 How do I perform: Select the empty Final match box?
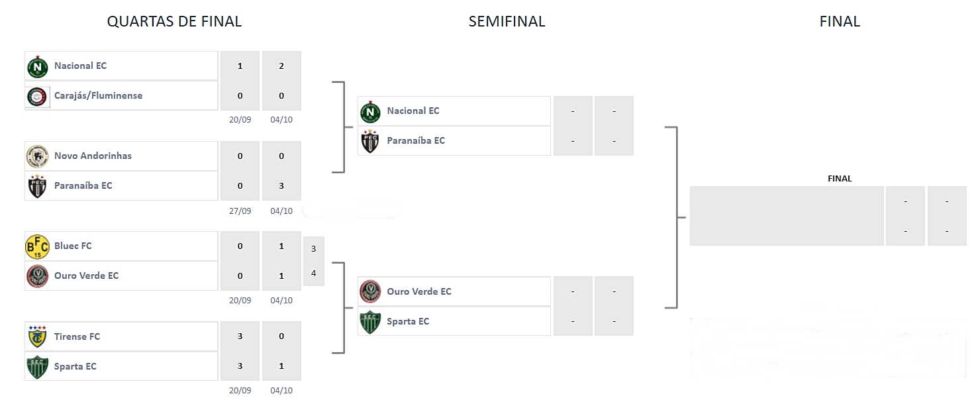787,216
